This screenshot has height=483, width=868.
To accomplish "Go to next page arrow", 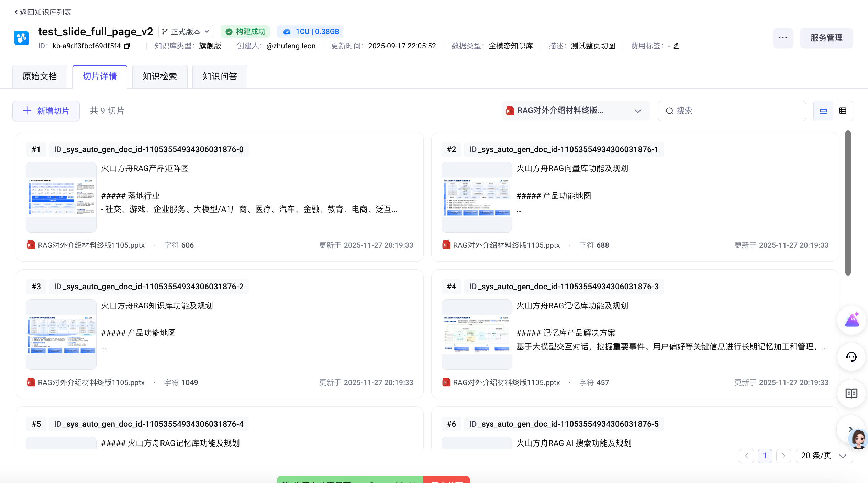I will click(x=783, y=456).
